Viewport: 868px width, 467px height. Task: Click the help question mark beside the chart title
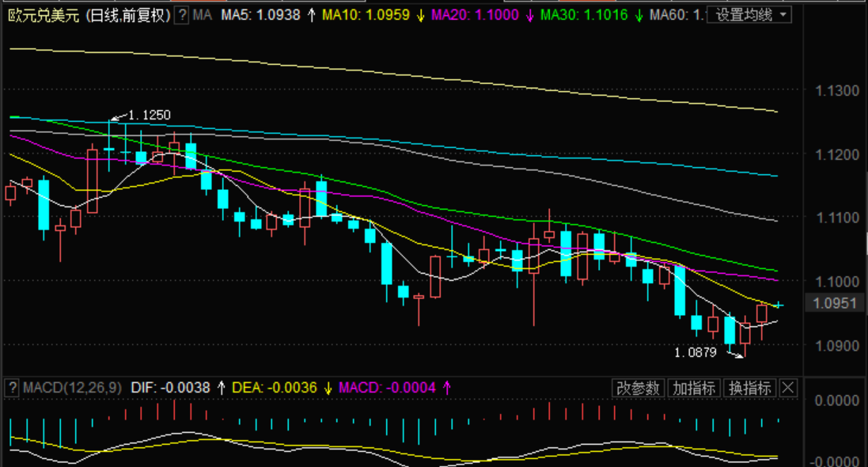[x=181, y=15]
